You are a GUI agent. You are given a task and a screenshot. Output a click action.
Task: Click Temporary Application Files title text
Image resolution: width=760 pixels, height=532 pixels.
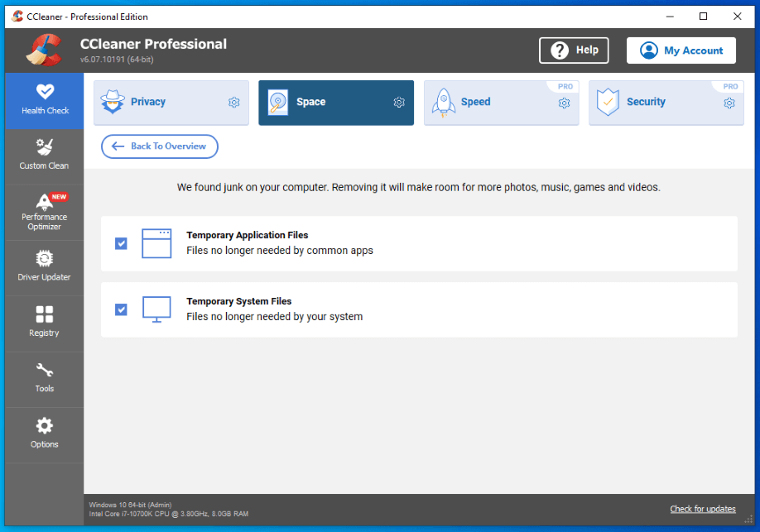pos(248,235)
